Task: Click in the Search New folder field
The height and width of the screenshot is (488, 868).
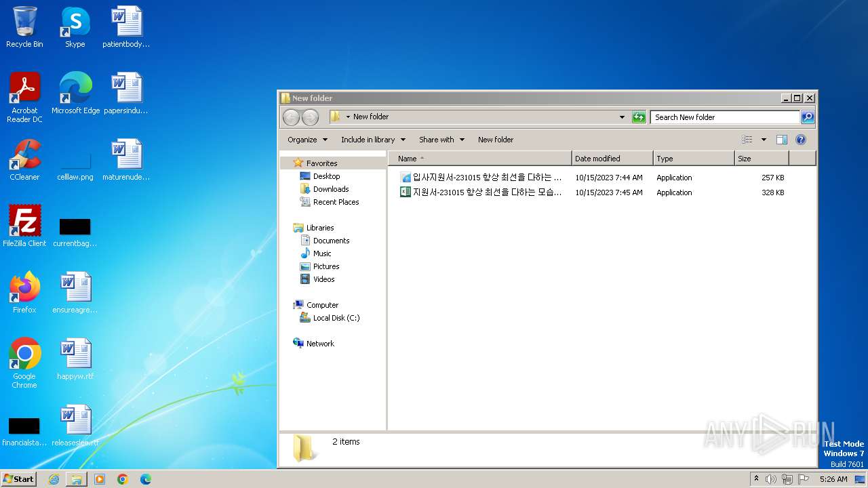Action: click(724, 117)
